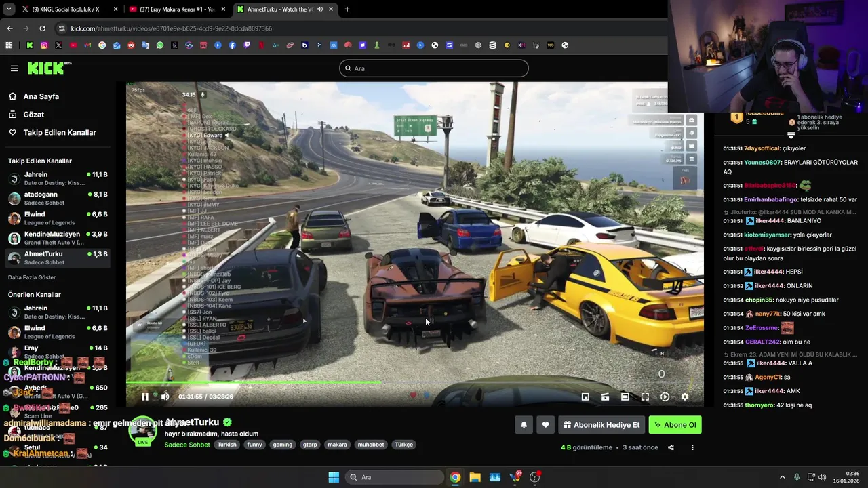
Task: Click into the Ara search field
Action: point(434,68)
